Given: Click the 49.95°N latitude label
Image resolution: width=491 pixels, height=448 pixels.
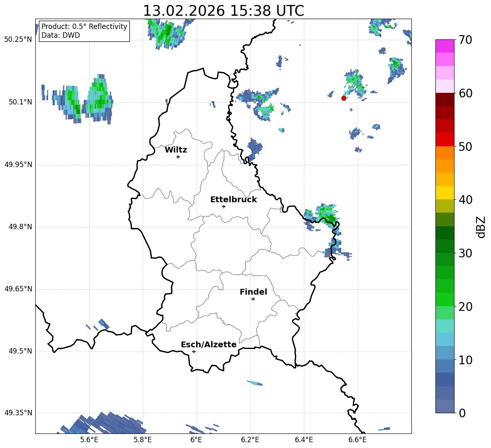Looking at the screenshot, I should pyautogui.click(x=18, y=164).
